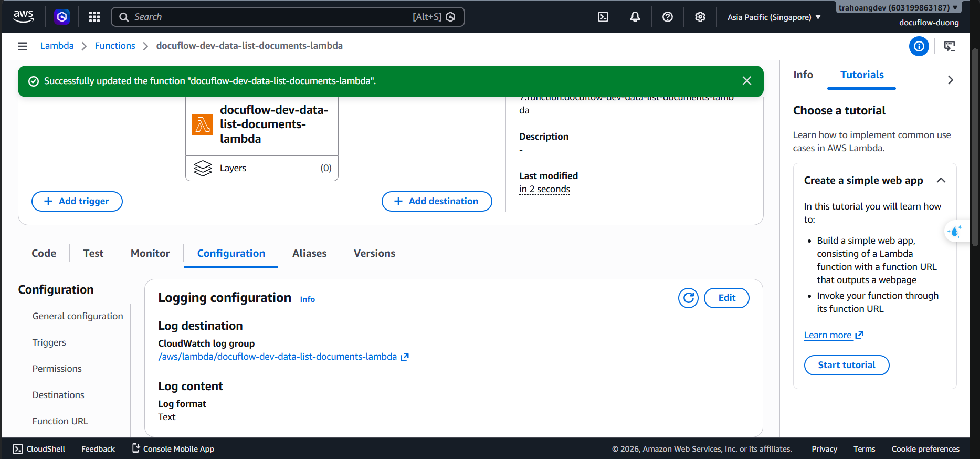Click the Learn more external link icon
The height and width of the screenshot is (459, 980).
click(859, 335)
